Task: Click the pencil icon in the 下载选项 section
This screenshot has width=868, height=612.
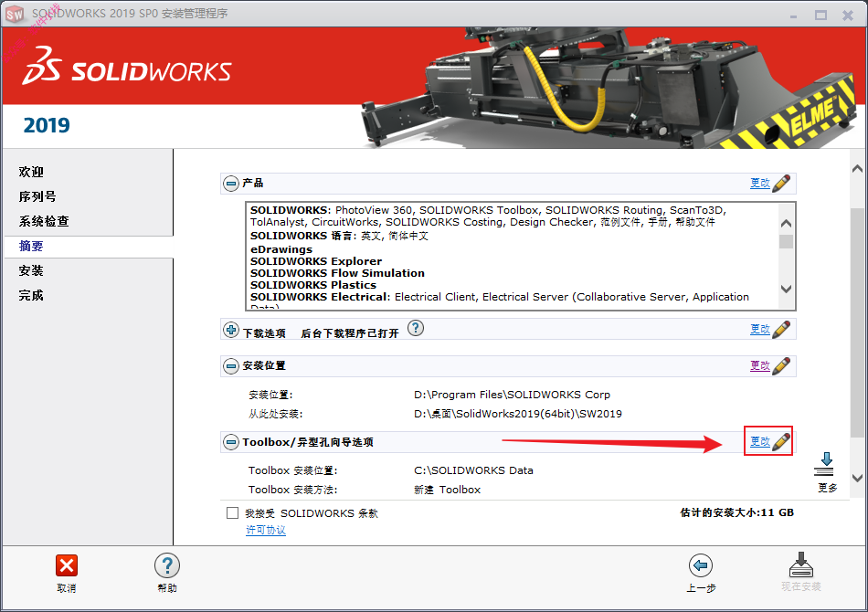Action: (781, 329)
